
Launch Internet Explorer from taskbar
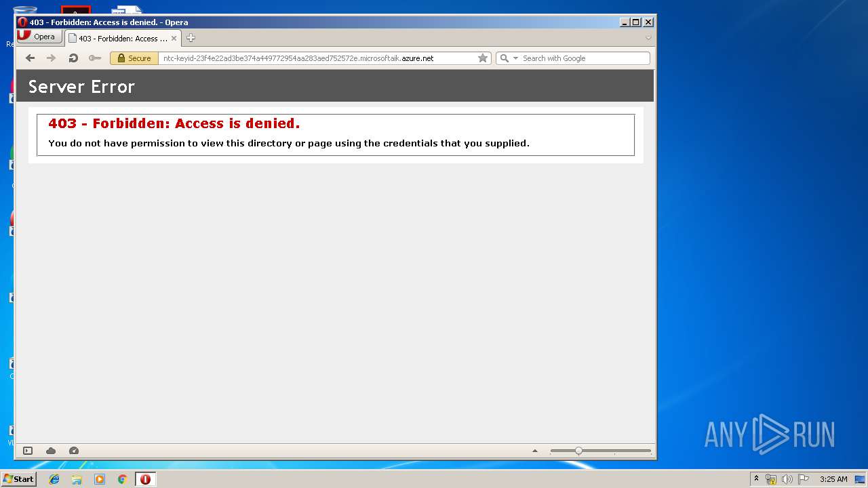[x=54, y=479]
